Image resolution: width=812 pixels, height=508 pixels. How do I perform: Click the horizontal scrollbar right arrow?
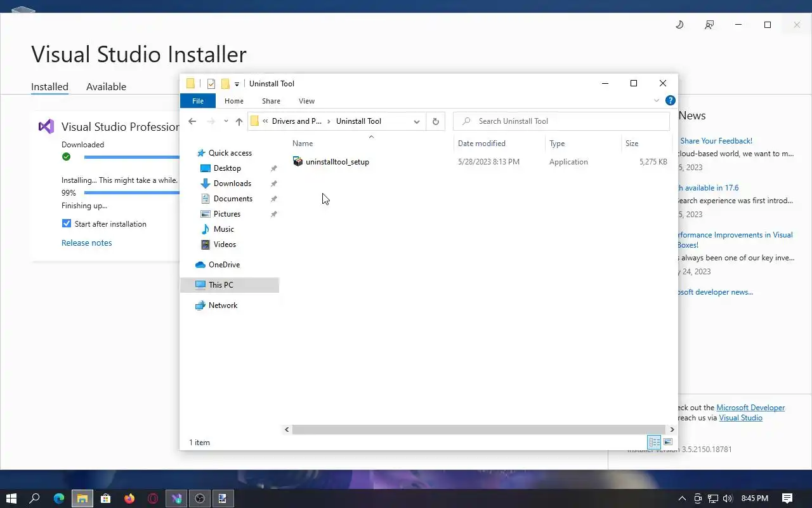672,430
